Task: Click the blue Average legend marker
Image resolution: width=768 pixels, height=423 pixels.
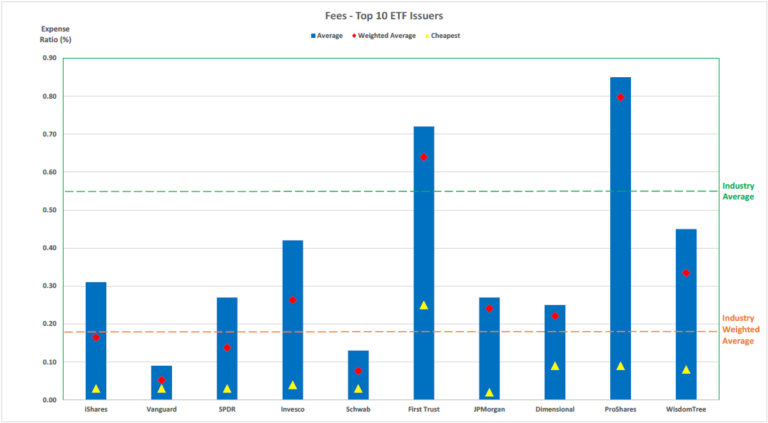Action: 313,36
